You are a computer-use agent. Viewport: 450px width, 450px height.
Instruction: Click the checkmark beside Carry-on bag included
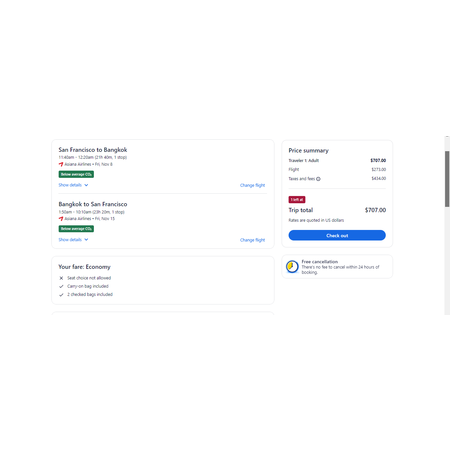61,286
